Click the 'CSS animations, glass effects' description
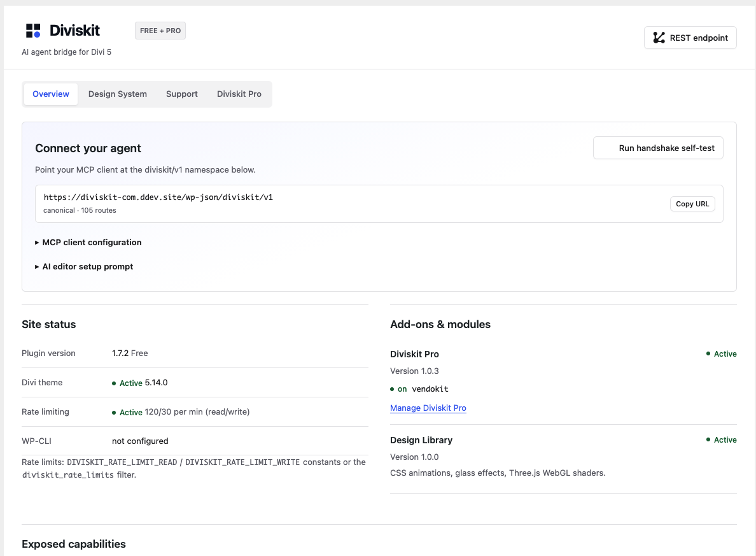The width and height of the screenshot is (756, 556). point(498,473)
